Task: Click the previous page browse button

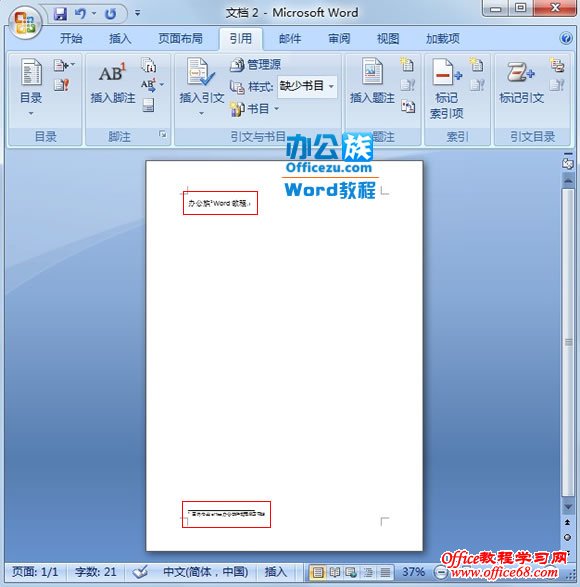Action: pyautogui.click(x=568, y=522)
